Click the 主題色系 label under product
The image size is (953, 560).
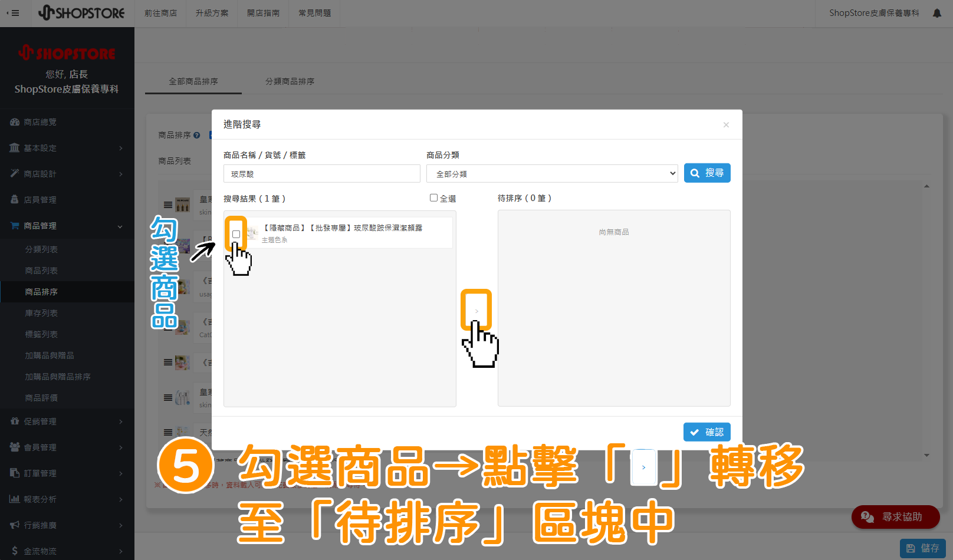(274, 240)
